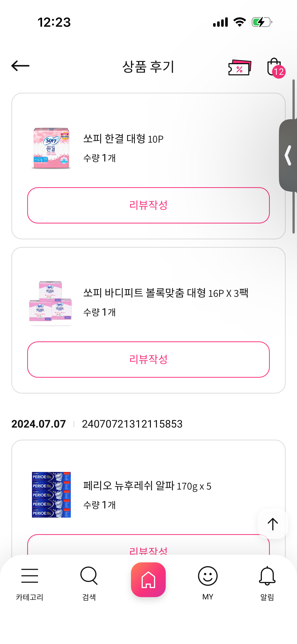Write review for 쏘피 한결 대형 10P

(148, 205)
